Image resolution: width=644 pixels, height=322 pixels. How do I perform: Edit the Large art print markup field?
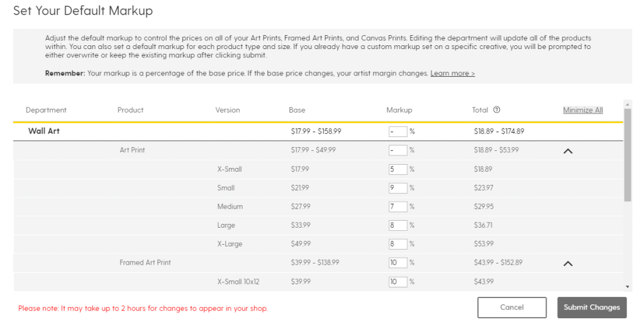[397, 225]
